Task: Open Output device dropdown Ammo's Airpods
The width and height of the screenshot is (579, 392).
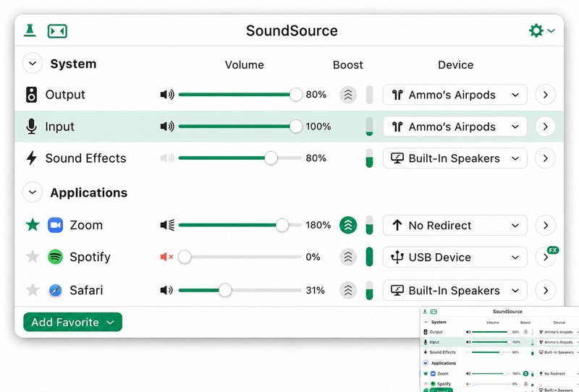Action: click(x=455, y=95)
